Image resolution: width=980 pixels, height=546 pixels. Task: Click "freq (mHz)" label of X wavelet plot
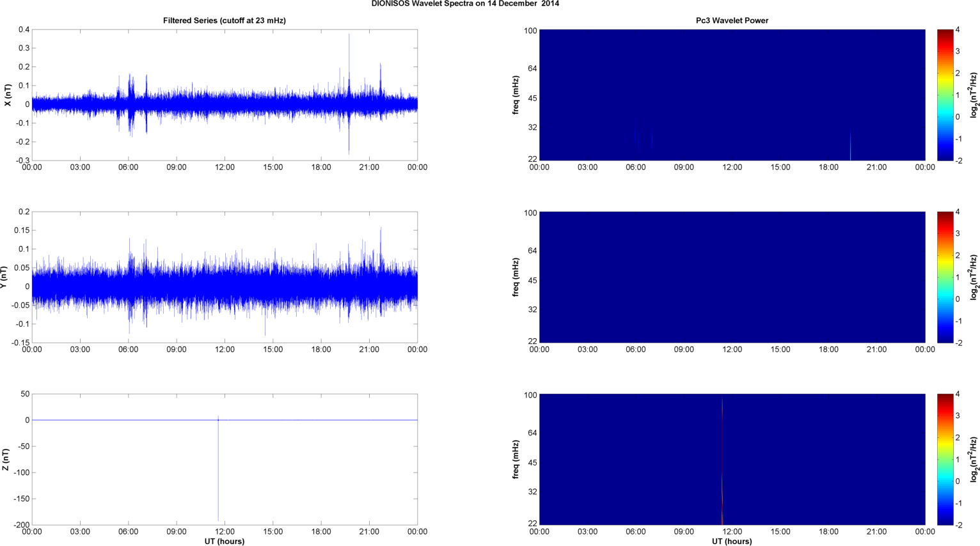(516, 95)
